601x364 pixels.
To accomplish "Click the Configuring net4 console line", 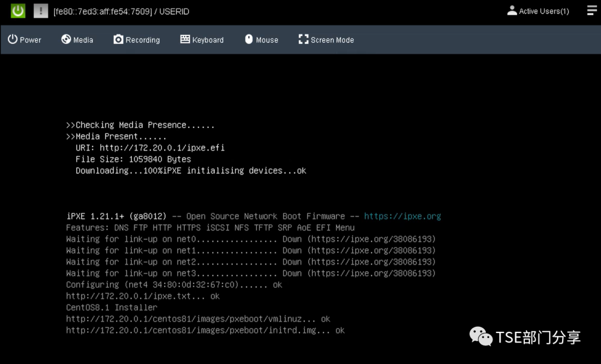I will click(x=174, y=285).
